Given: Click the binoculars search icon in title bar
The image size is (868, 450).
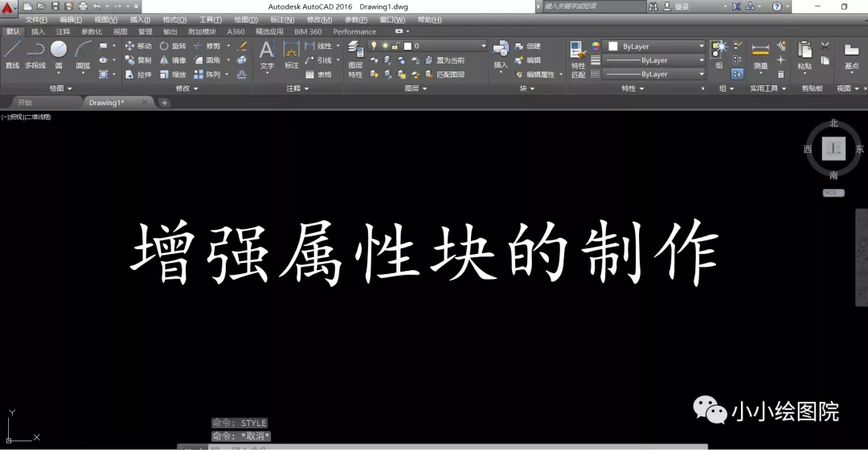Looking at the screenshot, I should click(x=653, y=6).
